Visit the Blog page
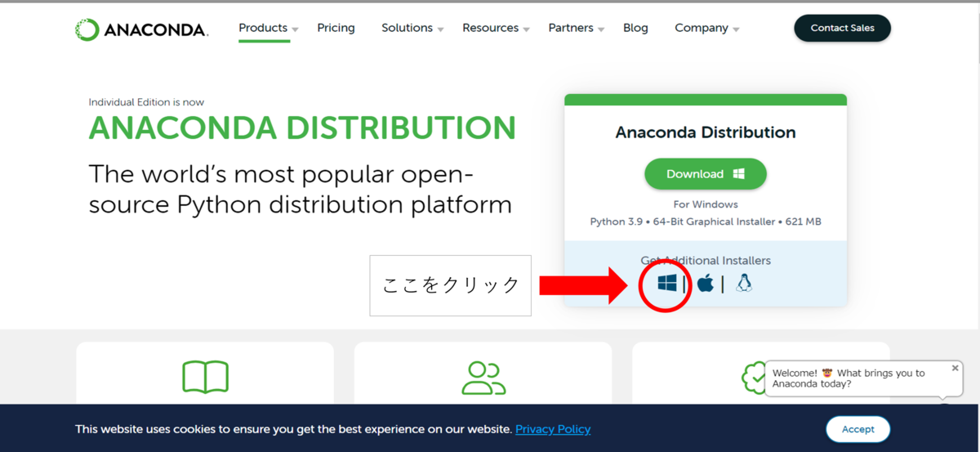 [635, 28]
